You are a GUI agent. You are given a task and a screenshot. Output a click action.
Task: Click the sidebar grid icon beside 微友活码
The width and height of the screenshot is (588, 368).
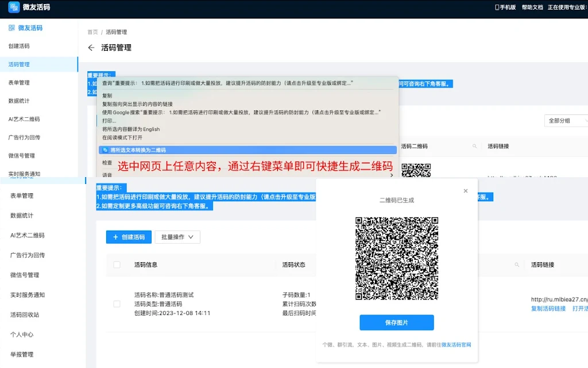(x=11, y=28)
